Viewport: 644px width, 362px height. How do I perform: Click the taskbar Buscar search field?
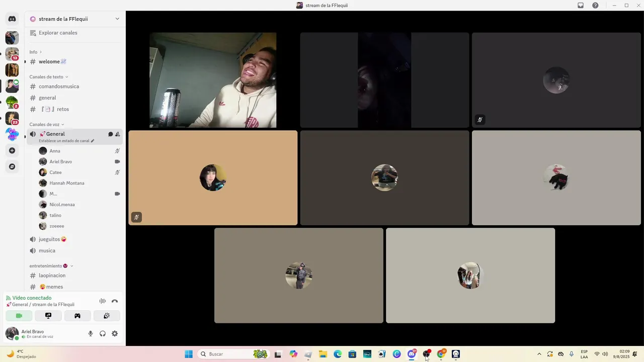(x=233, y=354)
